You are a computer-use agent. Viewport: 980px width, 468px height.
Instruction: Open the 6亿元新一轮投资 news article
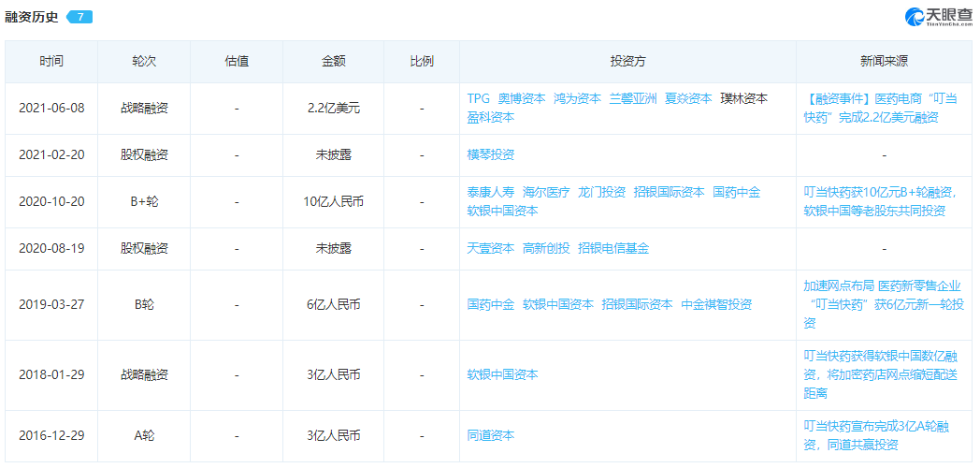pos(882,305)
